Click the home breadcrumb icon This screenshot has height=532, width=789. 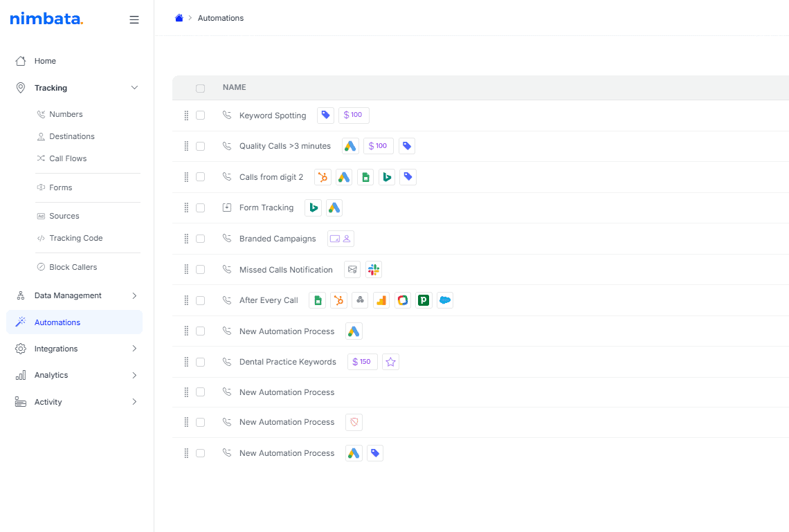[x=179, y=17]
